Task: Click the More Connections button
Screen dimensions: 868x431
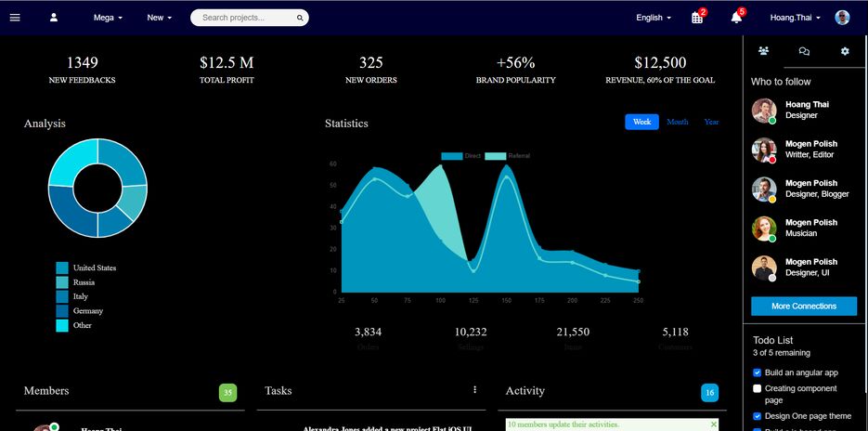Action: point(804,307)
